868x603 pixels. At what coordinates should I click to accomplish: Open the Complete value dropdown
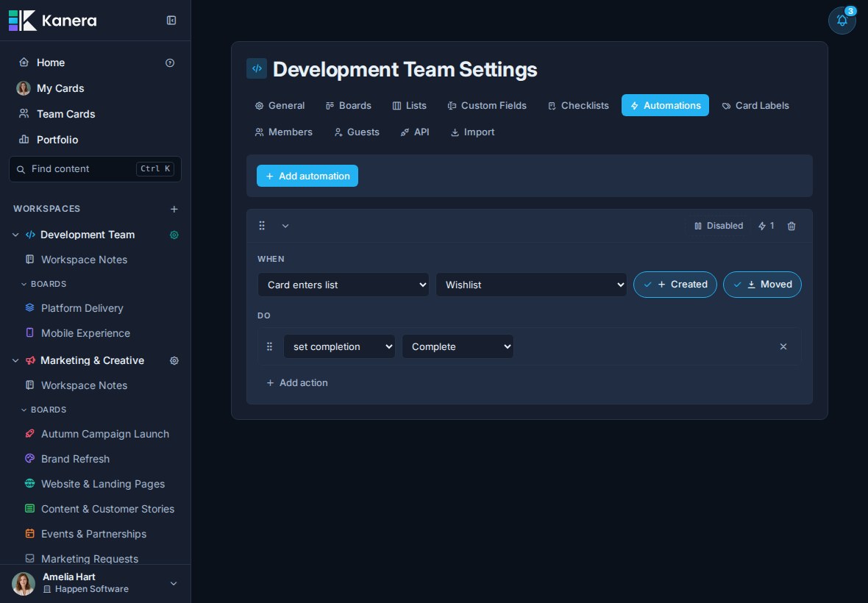point(458,347)
